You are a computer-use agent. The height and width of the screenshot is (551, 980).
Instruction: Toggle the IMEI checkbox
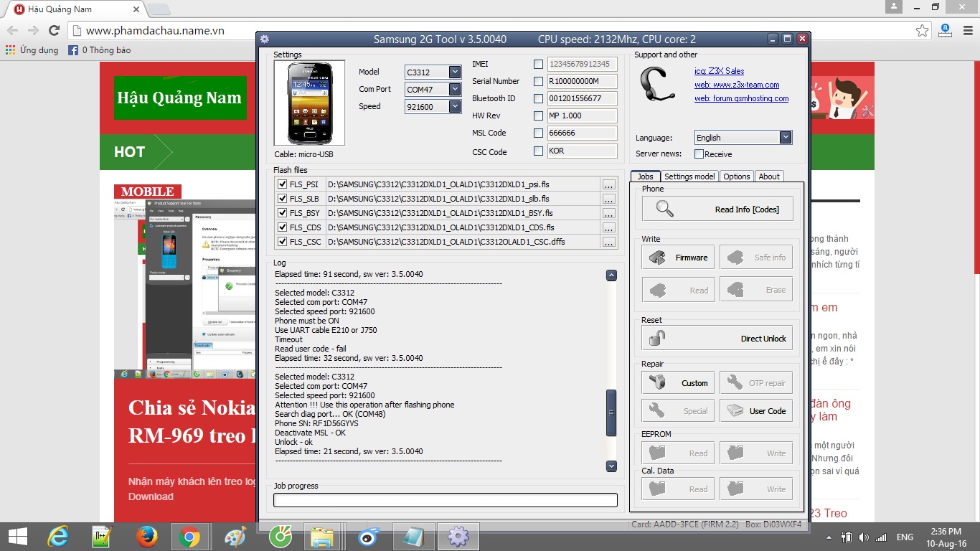(538, 64)
